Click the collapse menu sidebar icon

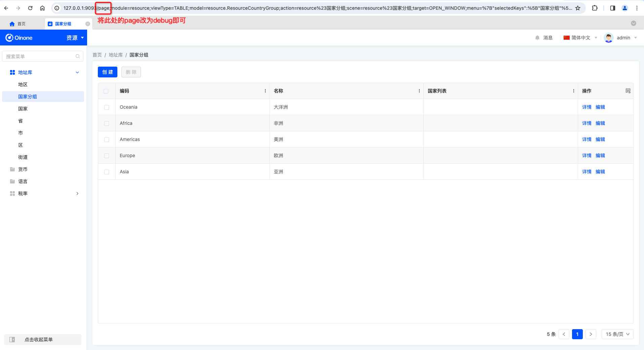tap(12, 340)
